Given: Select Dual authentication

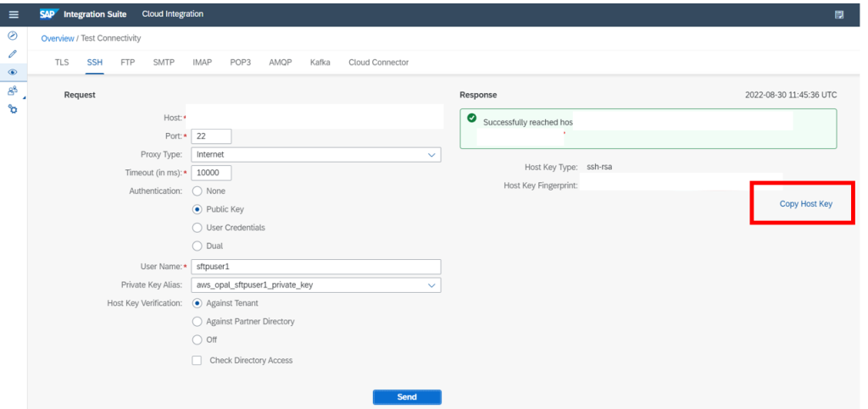Looking at the screenshot, I should coord(197,246).
